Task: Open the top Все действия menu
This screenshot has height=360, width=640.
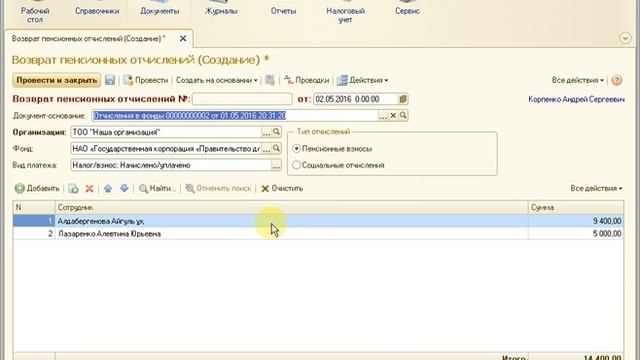Action: [x=578, y=80]
